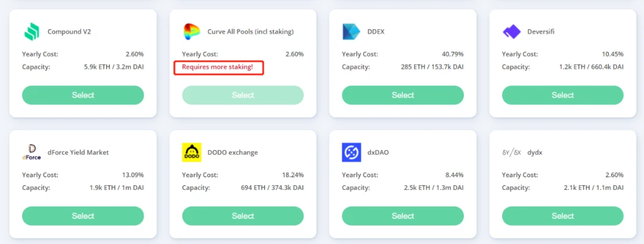This screenshot has width=644, height=244.
Task: Click the dxDAO blue logo icon
Action: pos(351,152)
